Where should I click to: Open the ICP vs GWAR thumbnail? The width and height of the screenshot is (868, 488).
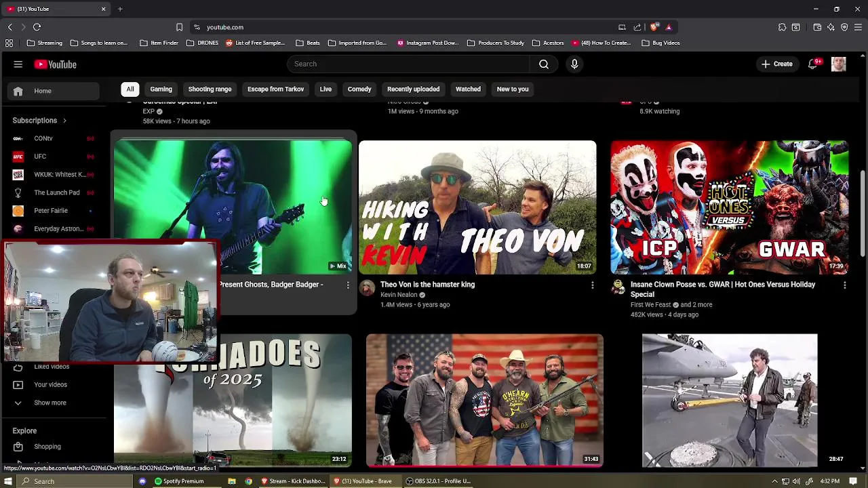pos(729,207)
